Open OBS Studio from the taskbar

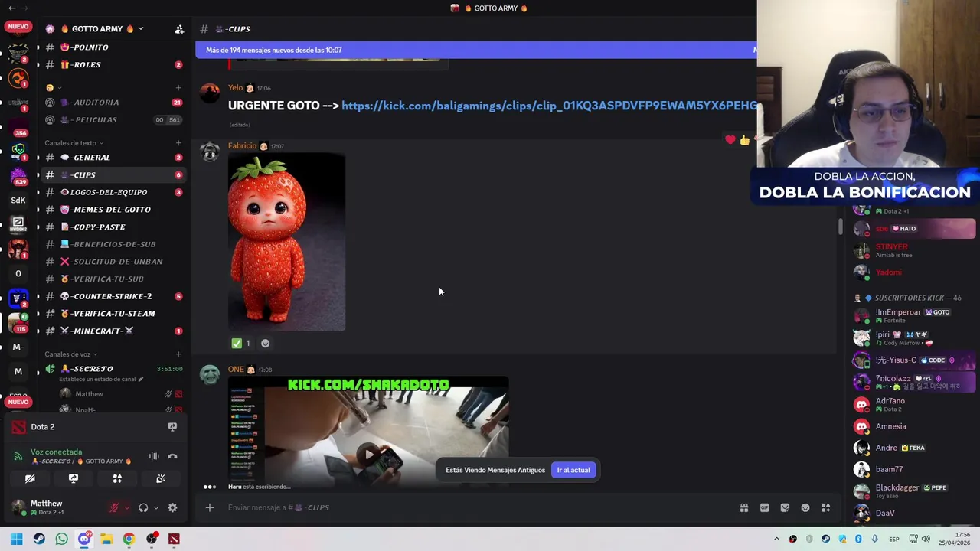point(152,539)
